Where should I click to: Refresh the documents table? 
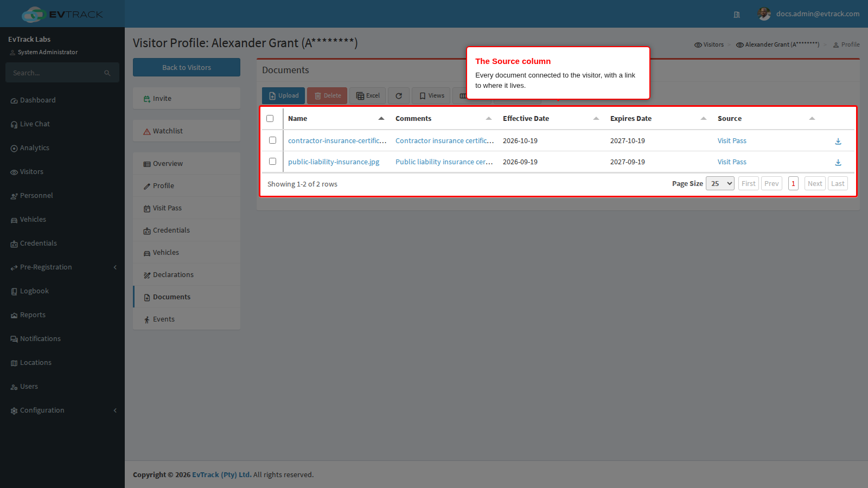(x=399, y=96)
